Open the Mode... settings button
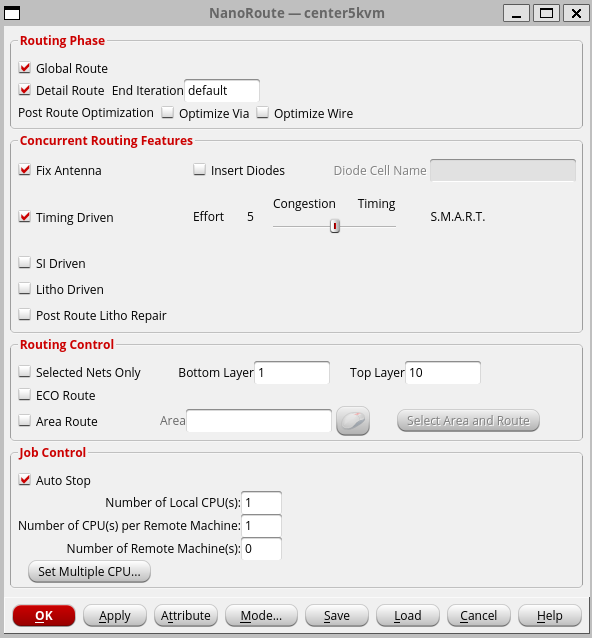Screen dimensions: 592x638 (261, 616)
